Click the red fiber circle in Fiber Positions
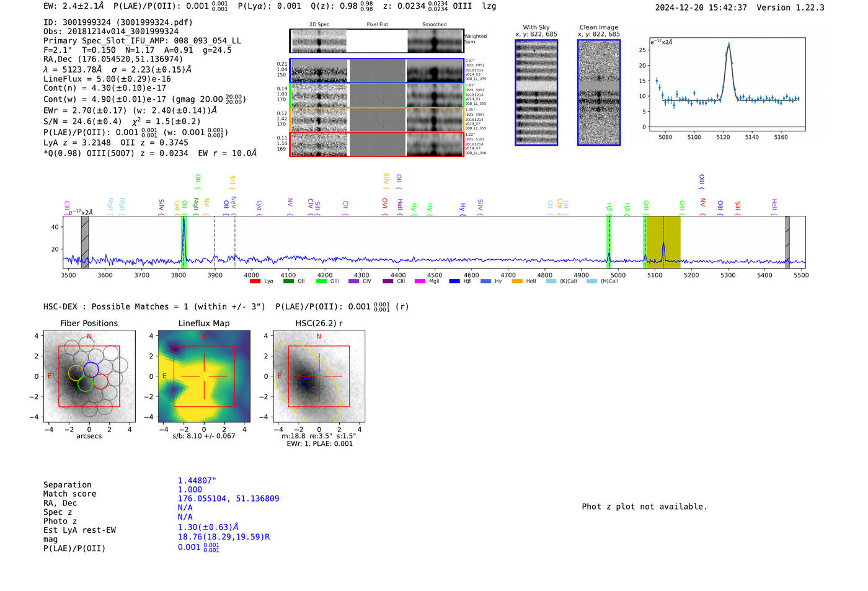The width and height of the screenshot is (868, 591). pyautogui.click(x=101, y=381)
